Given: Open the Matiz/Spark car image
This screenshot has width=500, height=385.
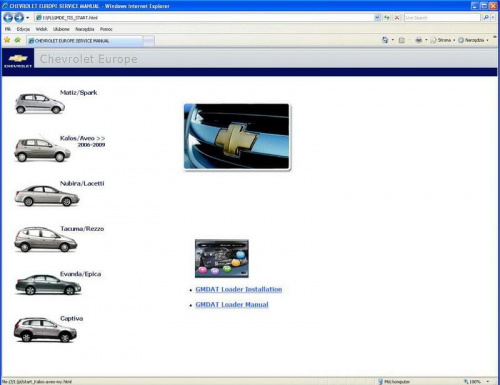Looking at the screenshot, I should [x=40, y=104].
